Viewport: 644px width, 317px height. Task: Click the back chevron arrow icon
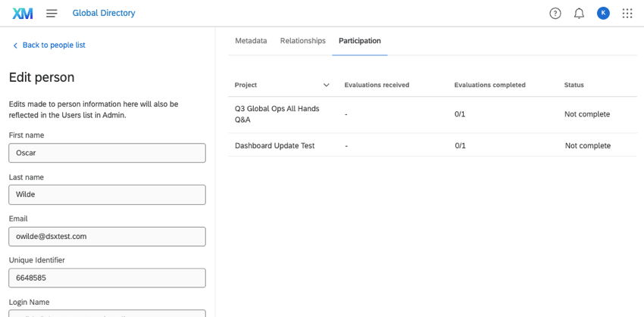(15, 45)
